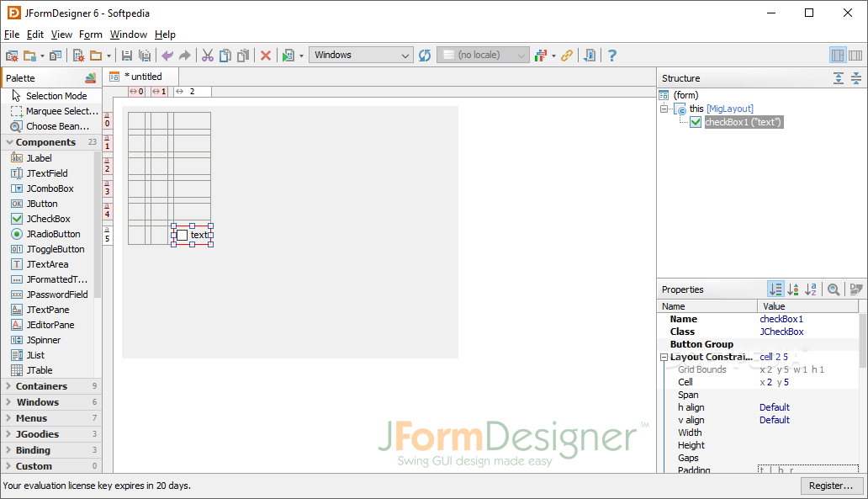
Task: Select the (form) node in Structure tree
Action: click(685, 95)
